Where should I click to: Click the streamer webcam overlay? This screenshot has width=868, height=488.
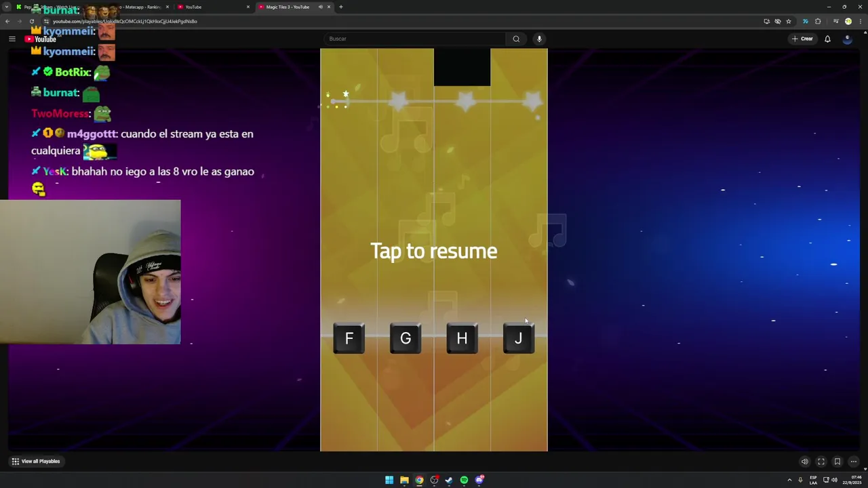(x=90, y=272)
